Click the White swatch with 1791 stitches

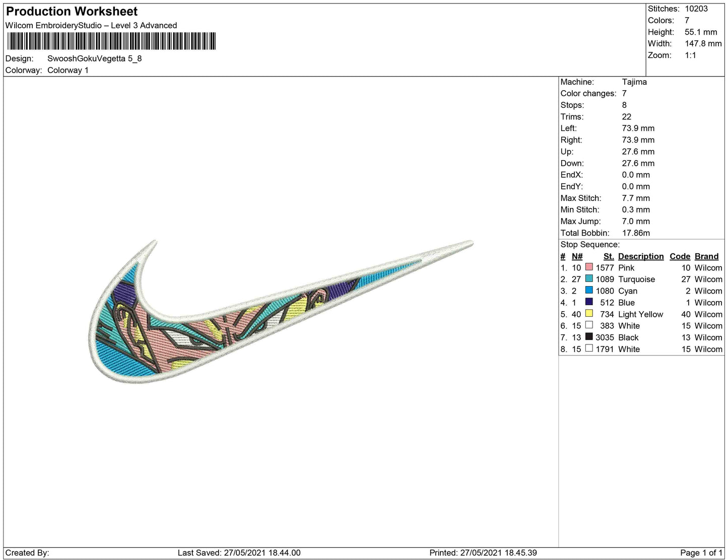click(x=589, y=348)
